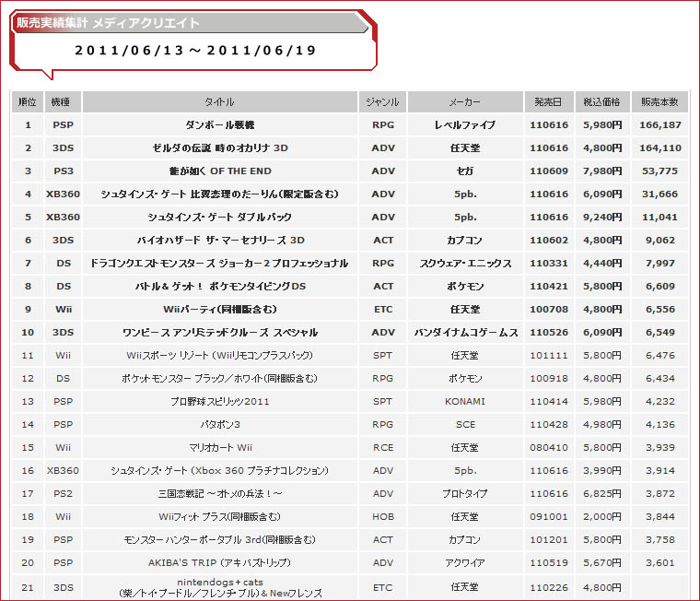The image size is (700, 601).
Task: Click price 9,240円
Action: click(x=602, y=218)
